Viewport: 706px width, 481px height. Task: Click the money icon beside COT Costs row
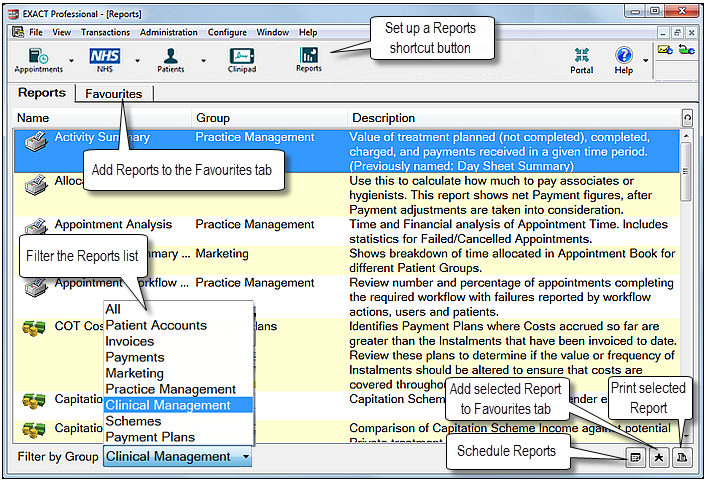34,328
